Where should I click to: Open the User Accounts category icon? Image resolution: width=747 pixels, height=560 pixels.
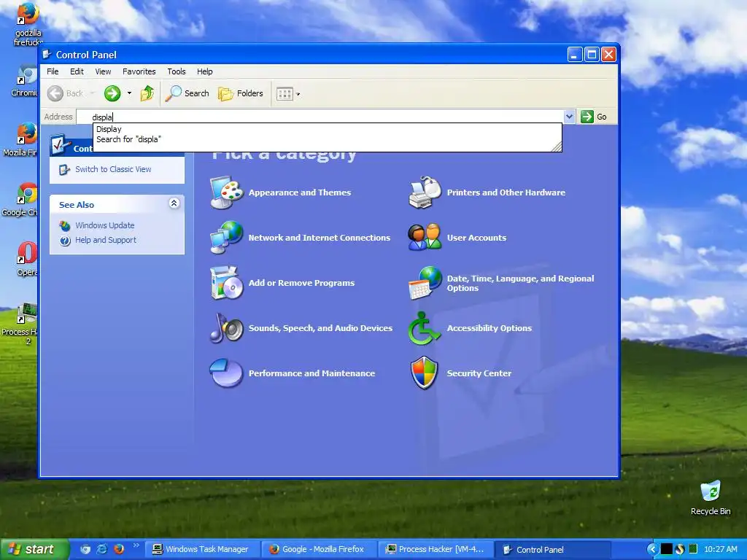pyautogui.click(x=425, y=237)
